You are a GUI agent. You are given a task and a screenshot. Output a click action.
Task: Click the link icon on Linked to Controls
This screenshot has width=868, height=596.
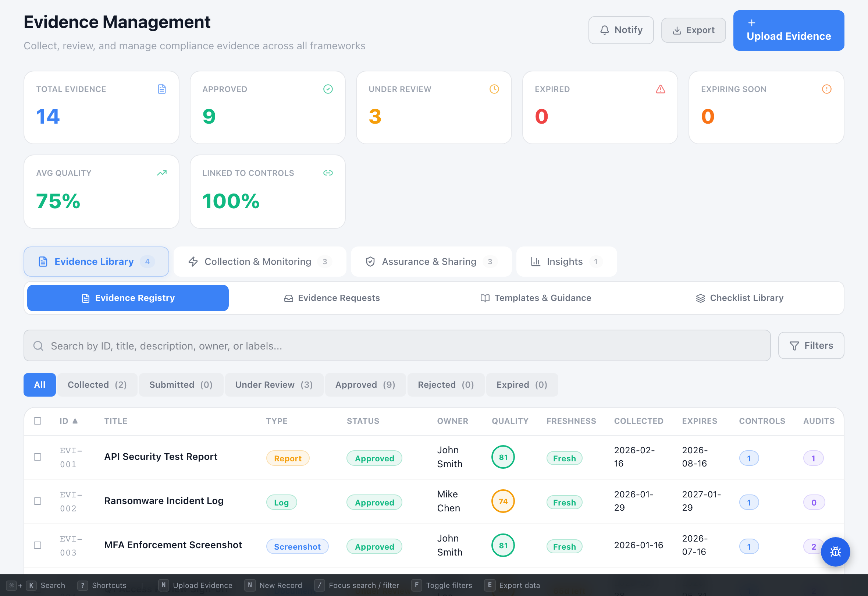[x=328, y=173]
